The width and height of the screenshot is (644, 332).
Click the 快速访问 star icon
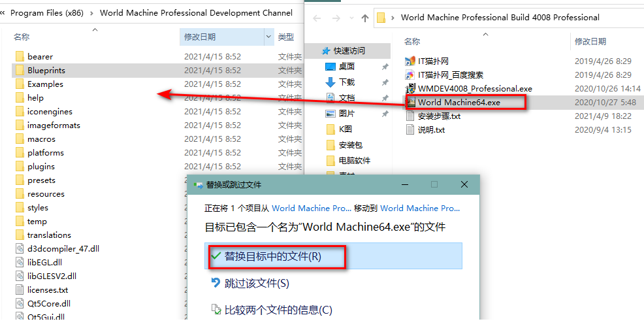(x=326, y=50)
